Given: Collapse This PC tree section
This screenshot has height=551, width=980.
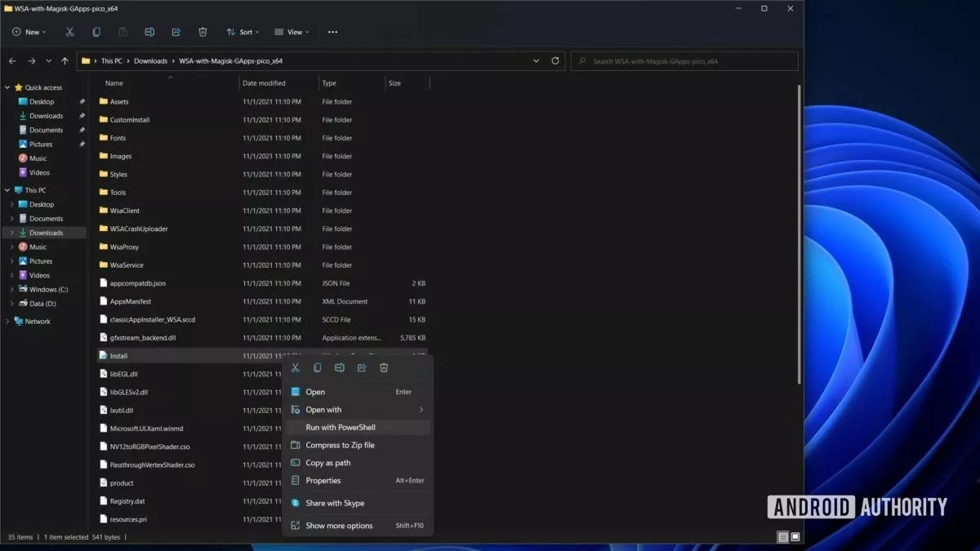Looking at the screenshot, I should point(7,190).
